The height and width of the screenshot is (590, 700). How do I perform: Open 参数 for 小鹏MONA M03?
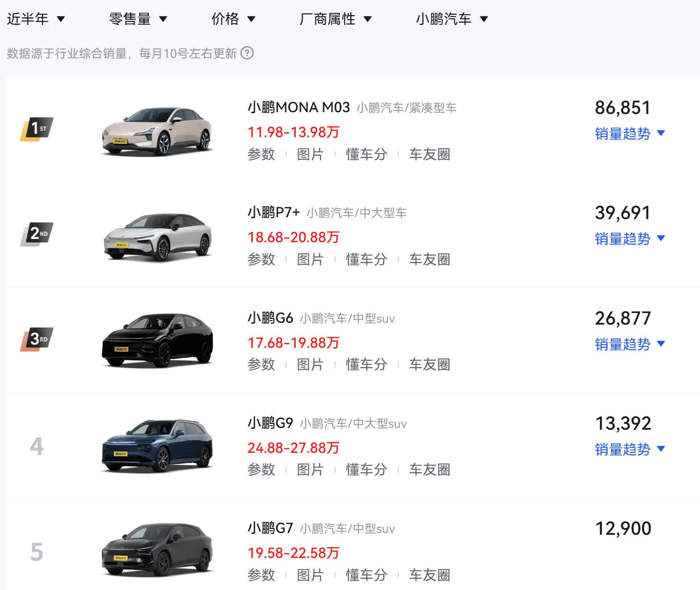pos(261,155)
